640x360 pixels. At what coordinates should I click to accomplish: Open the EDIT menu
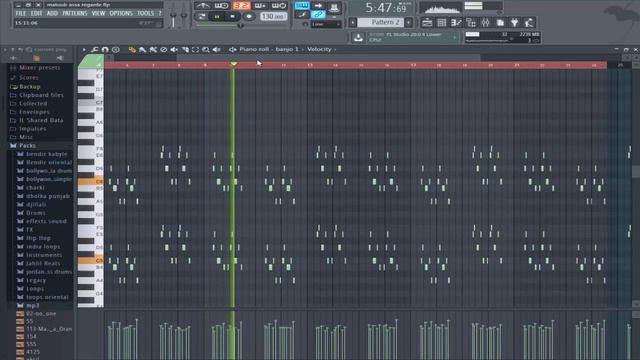(x=37, y=13)
